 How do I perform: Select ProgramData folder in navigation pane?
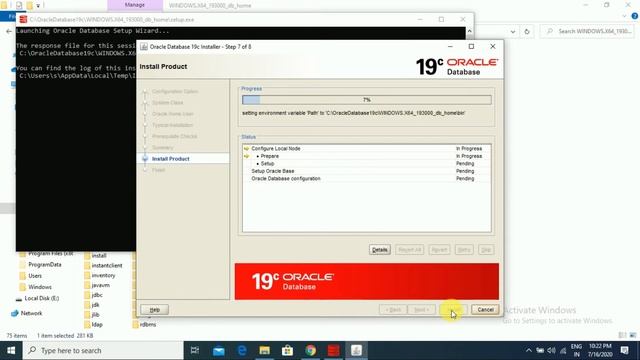pos(45,264)
